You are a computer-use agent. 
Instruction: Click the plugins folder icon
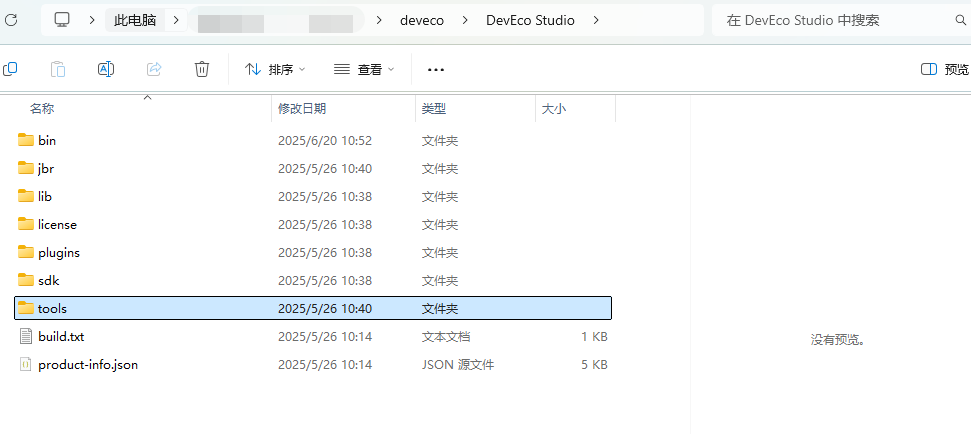coord(25,252)
